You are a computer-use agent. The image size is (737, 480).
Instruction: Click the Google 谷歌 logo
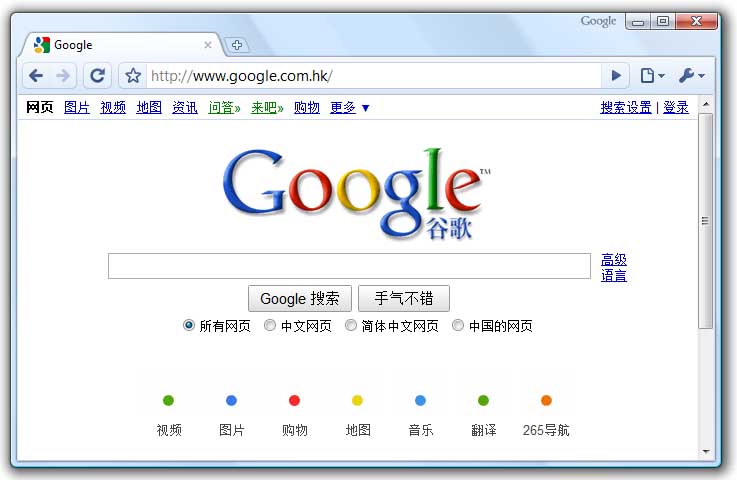coord(356,194)
